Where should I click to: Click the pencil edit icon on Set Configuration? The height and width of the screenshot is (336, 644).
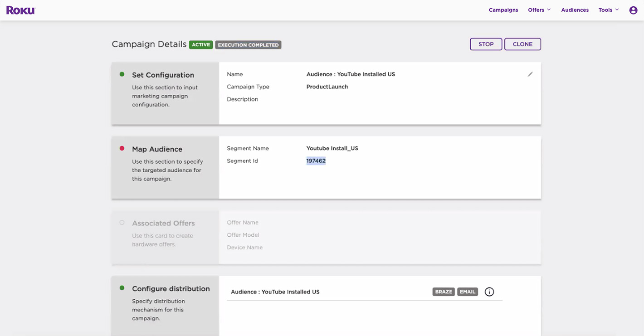click(x=530, y=74)
